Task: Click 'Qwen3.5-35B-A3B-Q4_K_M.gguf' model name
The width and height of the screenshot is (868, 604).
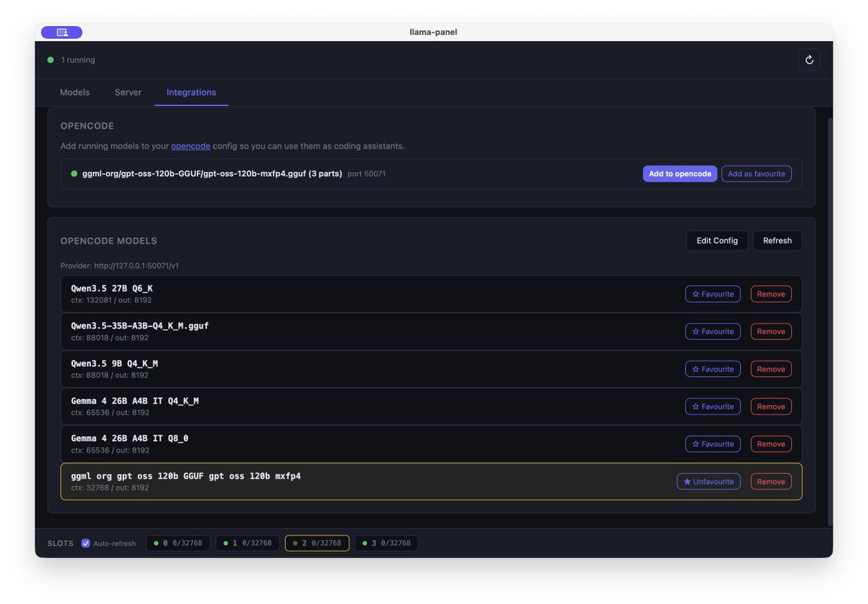Action: tap(140, 326)
